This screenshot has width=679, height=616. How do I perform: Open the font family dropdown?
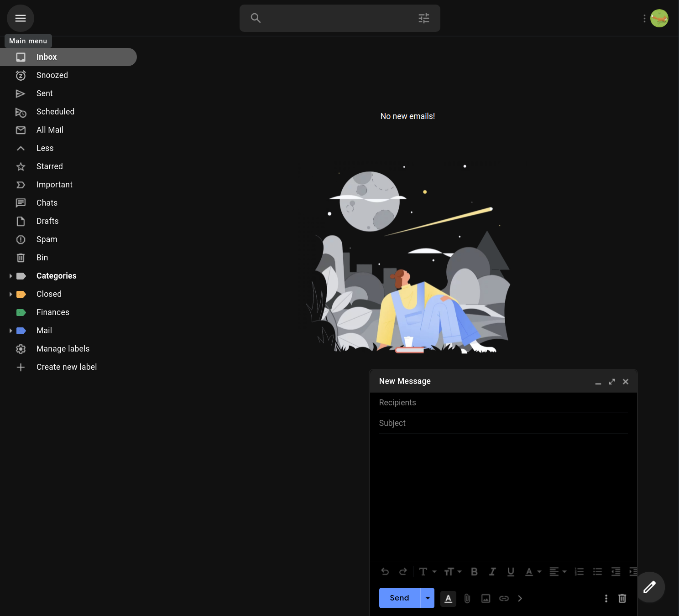point(428,572)
